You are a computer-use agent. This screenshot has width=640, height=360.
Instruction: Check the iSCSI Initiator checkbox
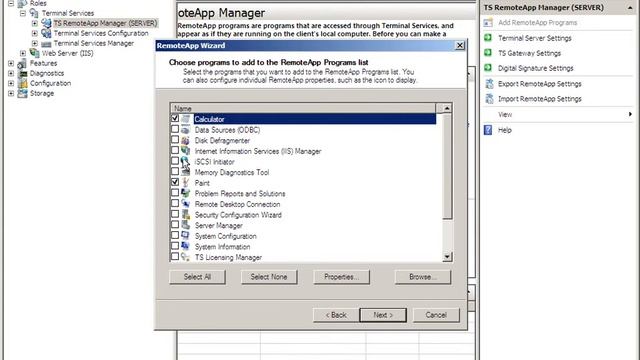[x=175, y=161]
